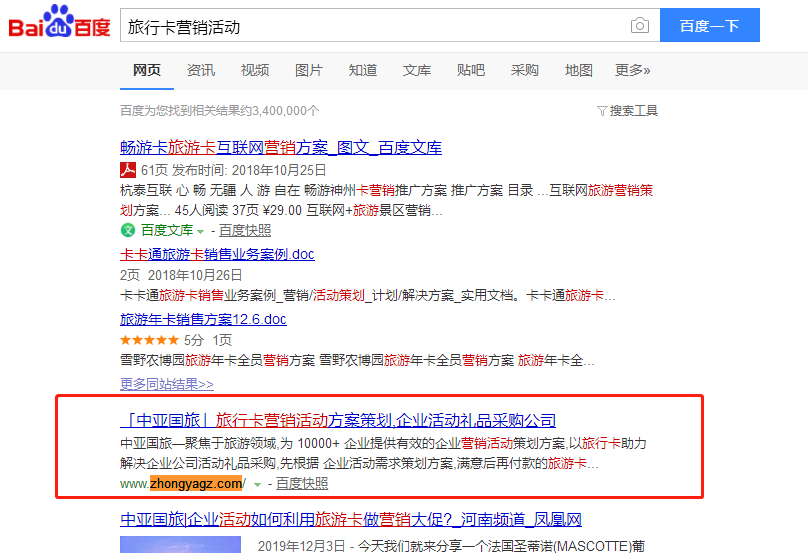The width and height of the screenshot is (808, 553).
Task: Click the green 百度文库 source icon
Action: [x=127, y=230]
